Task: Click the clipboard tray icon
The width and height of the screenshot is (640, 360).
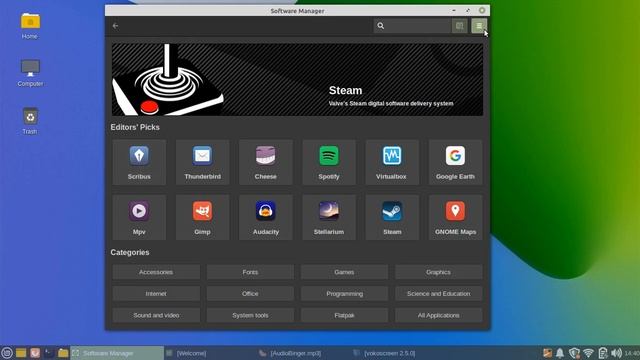Action: pos(602,353)
